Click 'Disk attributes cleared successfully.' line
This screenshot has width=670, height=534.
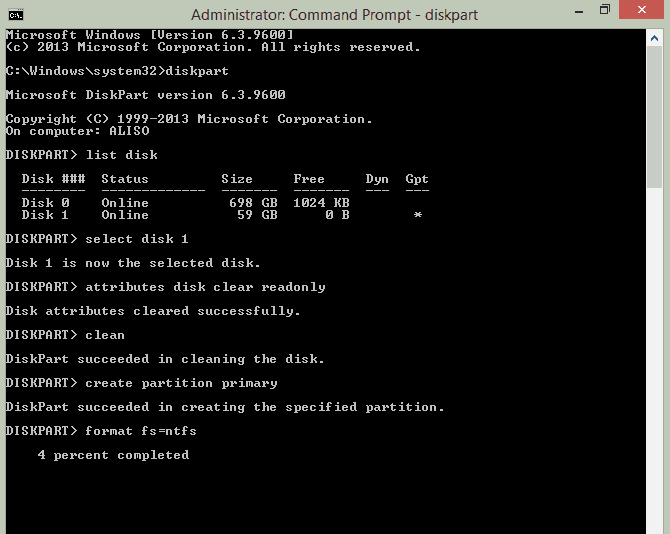click(153, 311)
